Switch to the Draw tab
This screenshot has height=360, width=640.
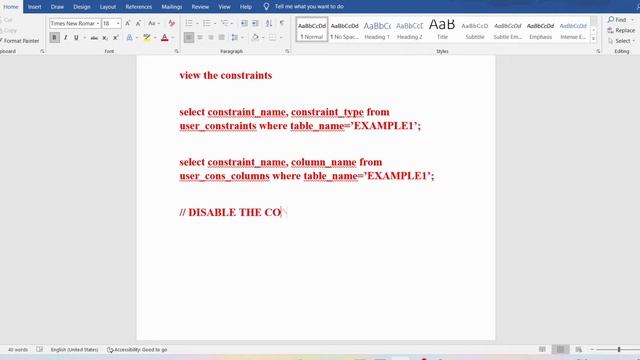point(57,7)
